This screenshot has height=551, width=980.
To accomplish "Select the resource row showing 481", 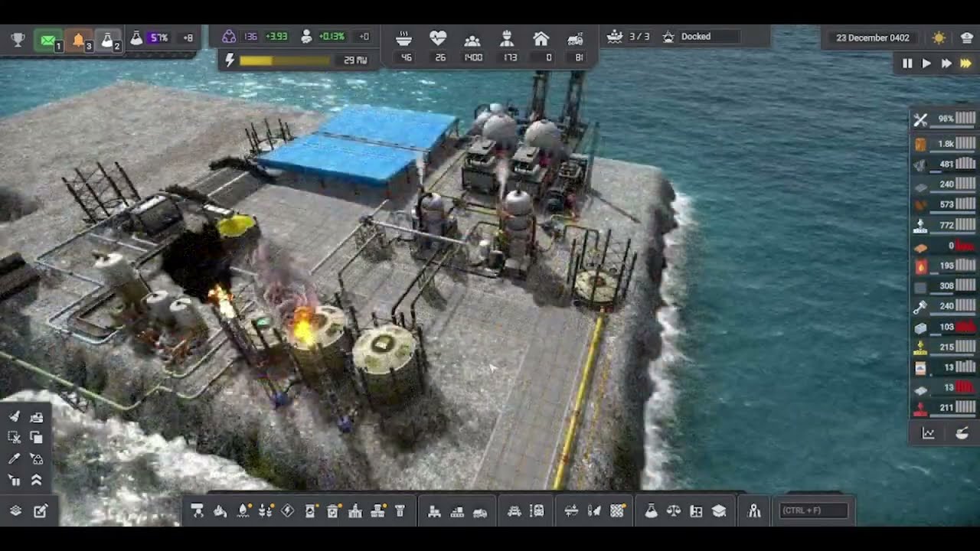I will click(943, 164).
